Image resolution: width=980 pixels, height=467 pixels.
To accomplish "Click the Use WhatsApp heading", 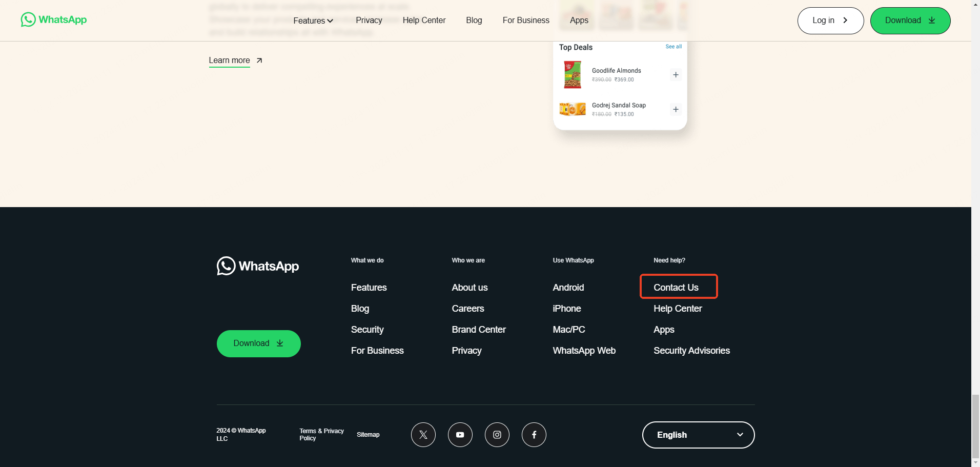I will 573,260.
